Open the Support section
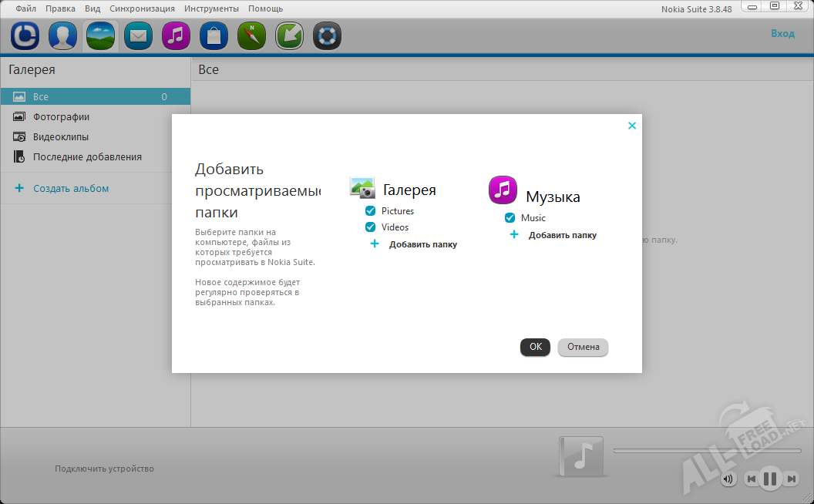Viewport: 814px width, 504px height. click(326, 35)
